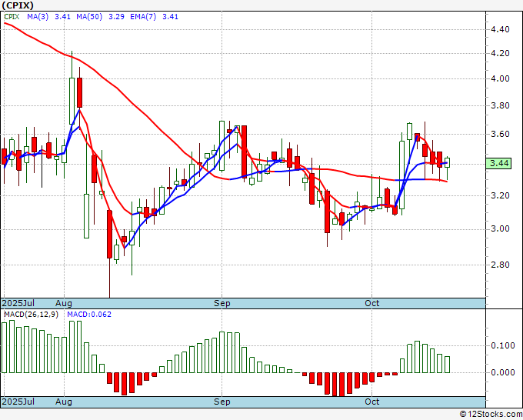Click the 2025Jul label on MACD axis
Image resolution: width=523 pixels, height=420 pixels.
point(18,402)
